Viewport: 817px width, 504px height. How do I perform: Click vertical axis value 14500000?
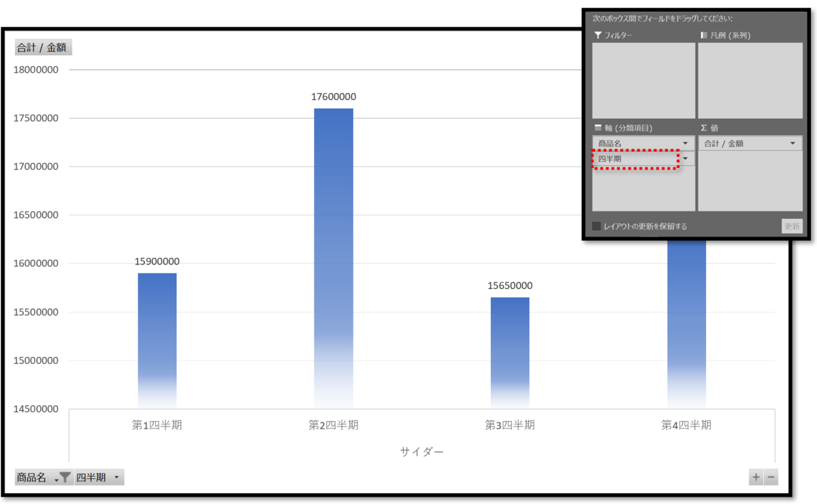click(x=36, y=409)
